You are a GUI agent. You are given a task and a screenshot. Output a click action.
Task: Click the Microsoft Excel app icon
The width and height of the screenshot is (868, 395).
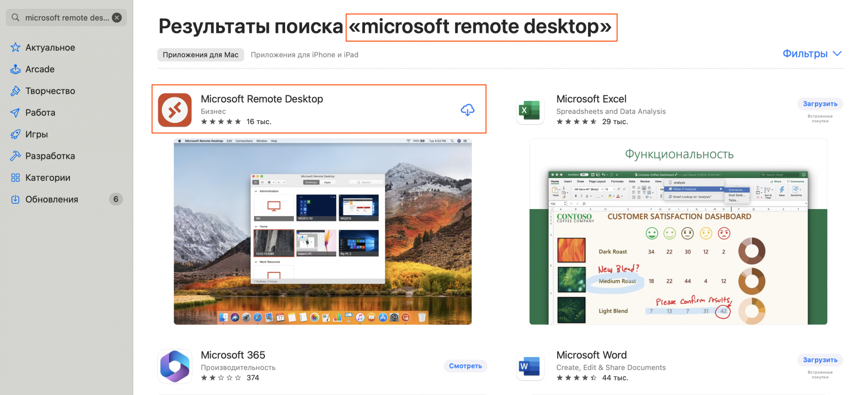click(x=530, y=110)
